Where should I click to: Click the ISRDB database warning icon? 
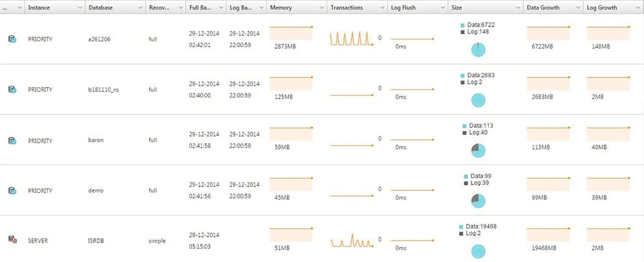pos(12,239)
